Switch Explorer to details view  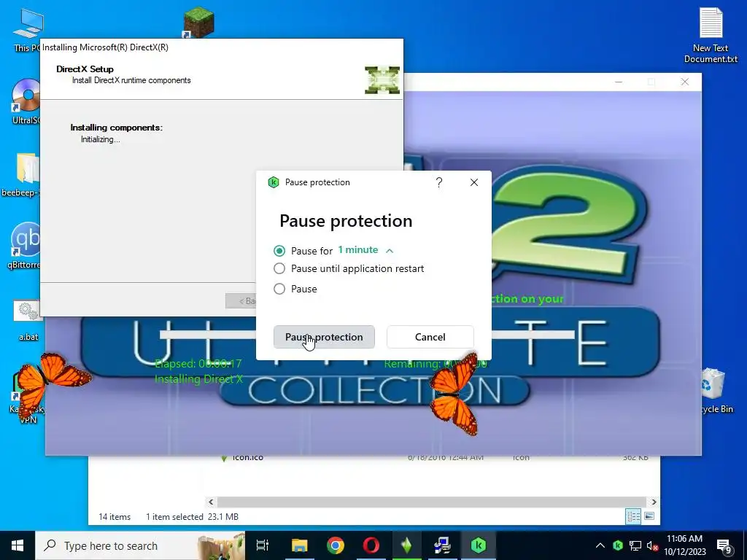pyautogui.click(x=633, y=516)
